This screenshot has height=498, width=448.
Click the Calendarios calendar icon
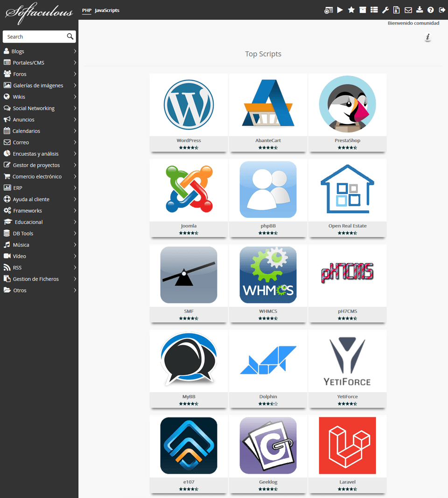tap(7, 131)
